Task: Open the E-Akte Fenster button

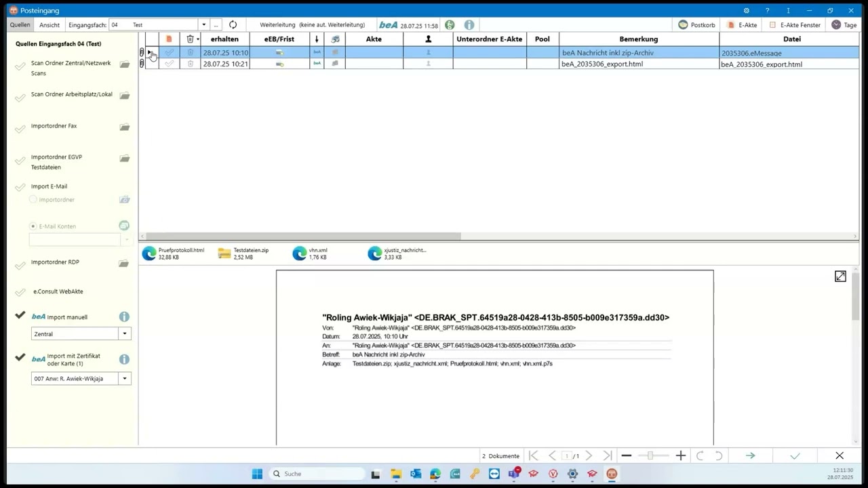Action: [795, 25]
